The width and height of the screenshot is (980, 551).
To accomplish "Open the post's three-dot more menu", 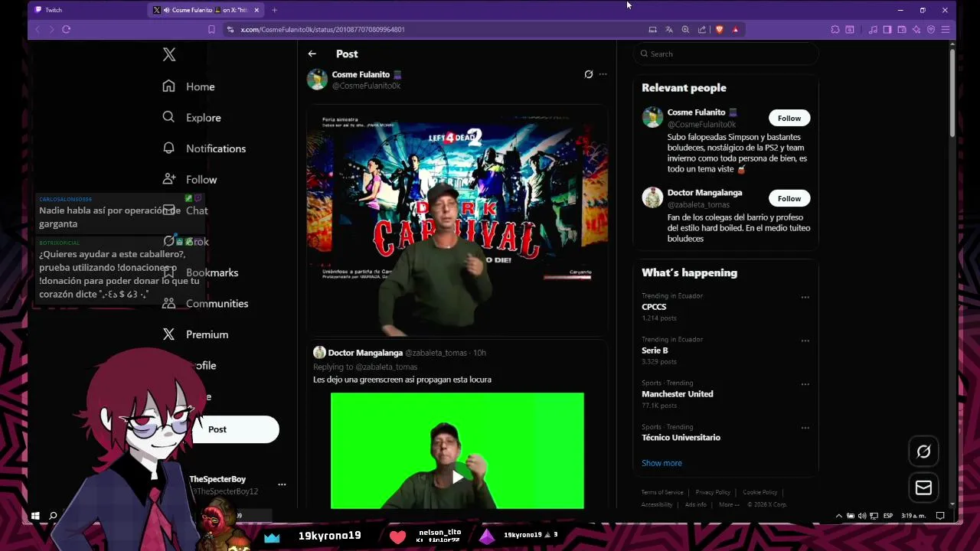I will pyautogui.click(x=603, y=74).
